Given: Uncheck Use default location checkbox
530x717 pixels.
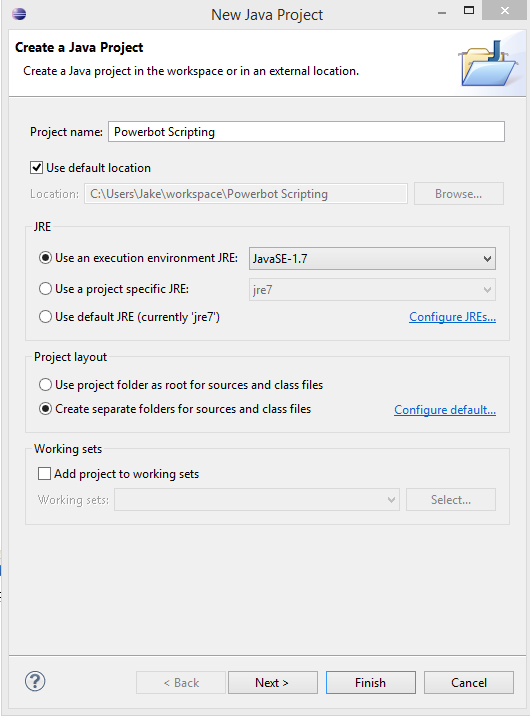Looking at the screenshot, I should (x=37, y=168).
